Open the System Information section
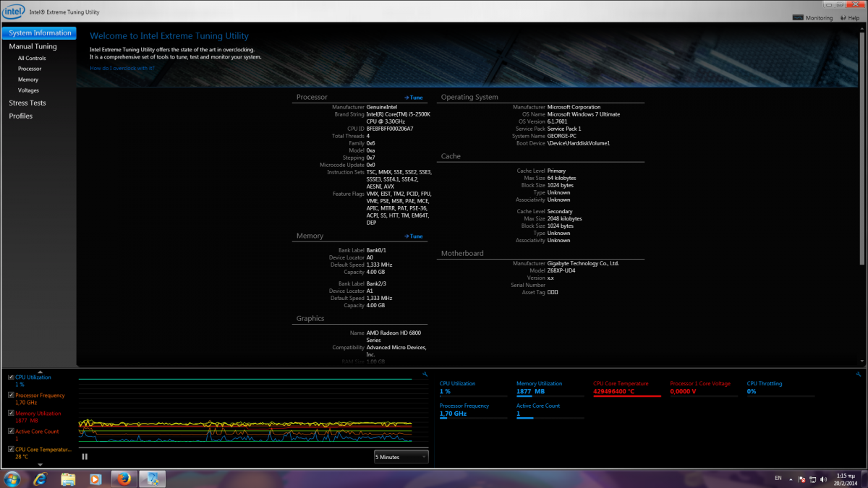Screen dimensions: 868x488 pyautogui.click(x=40, y=33)
